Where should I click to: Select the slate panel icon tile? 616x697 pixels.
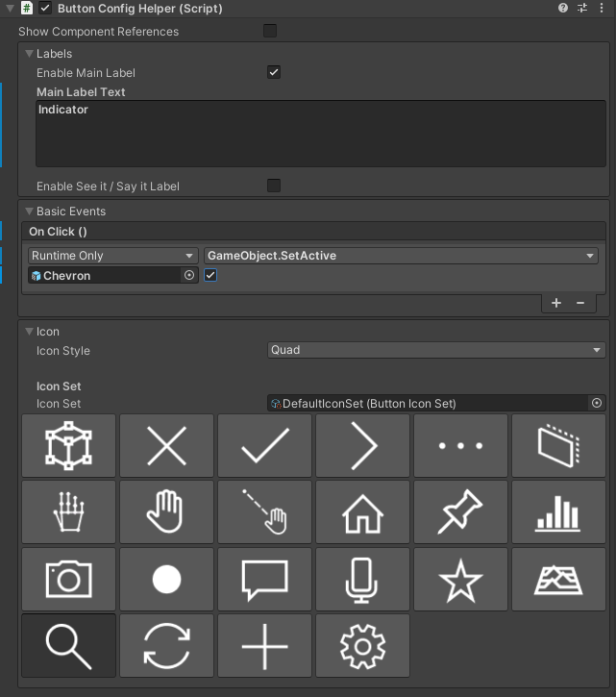558,445
